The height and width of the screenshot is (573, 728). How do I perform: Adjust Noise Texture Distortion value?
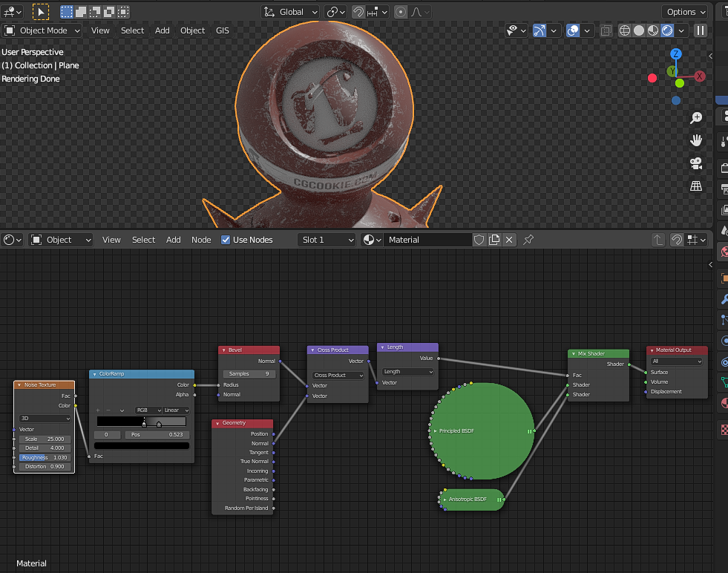pos(45,467)
